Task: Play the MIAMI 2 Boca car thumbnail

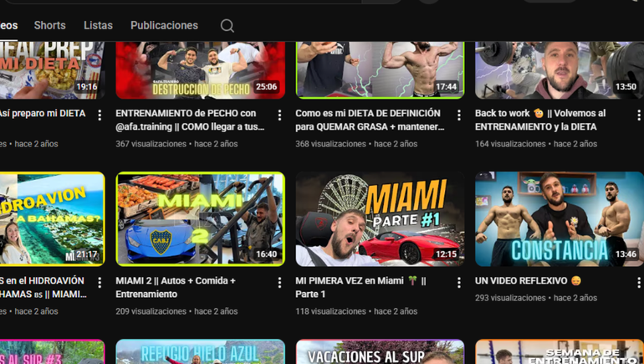Action: click(200, 219)
